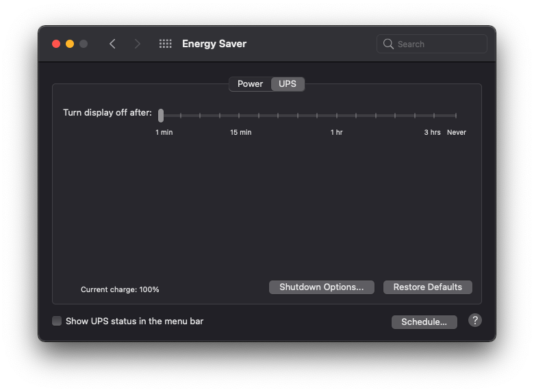Switch to the Power tab

click(x=250, y=84)
